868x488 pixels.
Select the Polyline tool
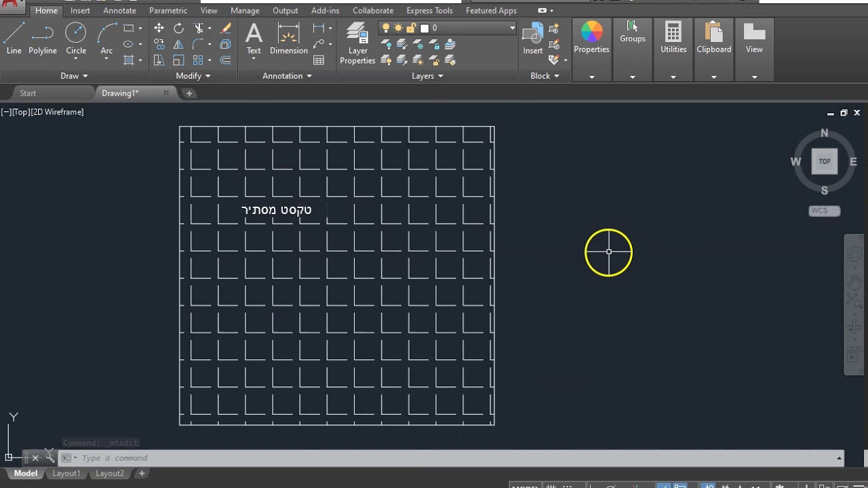point(42,38)
